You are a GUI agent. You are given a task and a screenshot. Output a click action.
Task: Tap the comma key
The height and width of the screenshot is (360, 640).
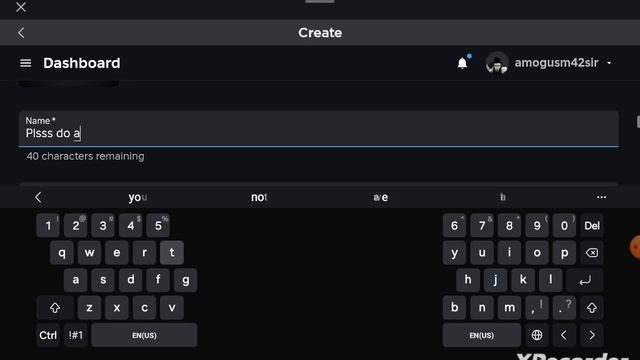point(537,307)
